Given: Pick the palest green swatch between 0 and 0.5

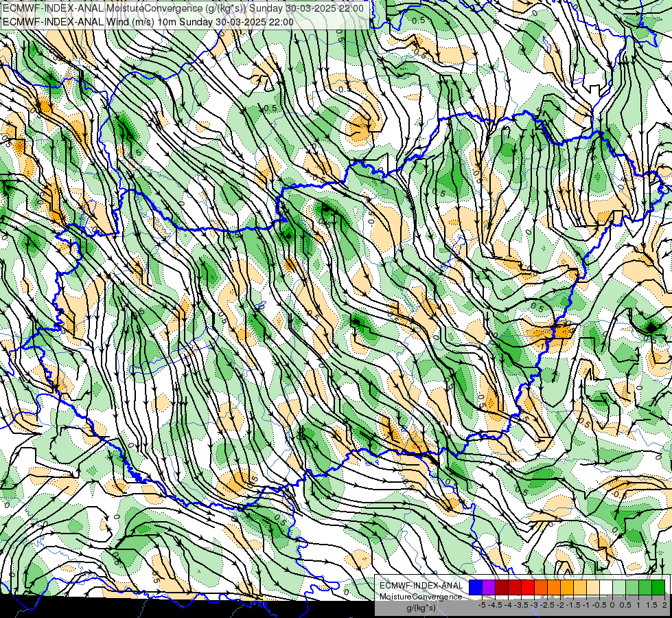Looking at the screenshot, I should [x=619, y=587].
